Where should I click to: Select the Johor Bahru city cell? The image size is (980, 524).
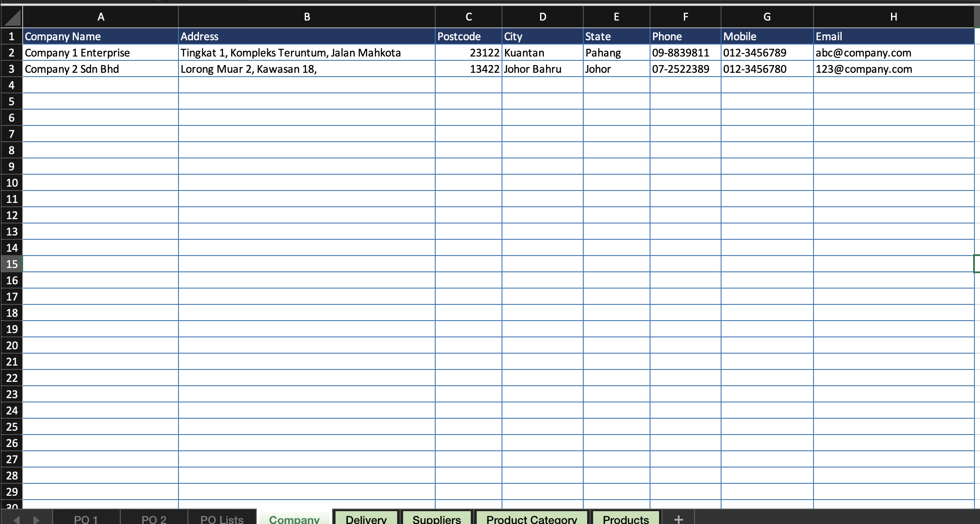(543, 69)
